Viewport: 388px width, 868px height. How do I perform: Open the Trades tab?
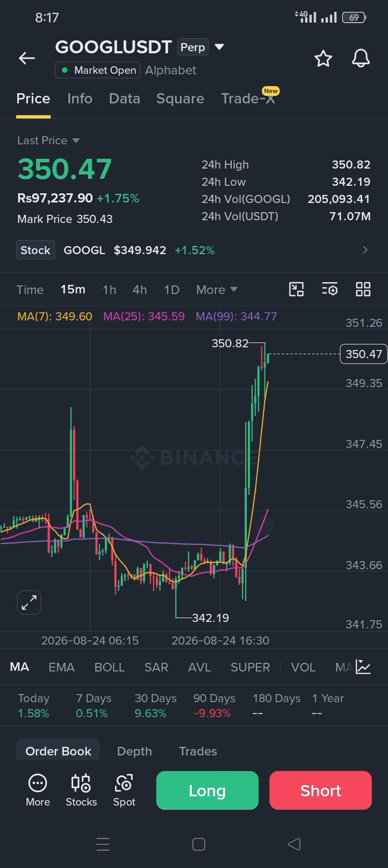[198, 751]
